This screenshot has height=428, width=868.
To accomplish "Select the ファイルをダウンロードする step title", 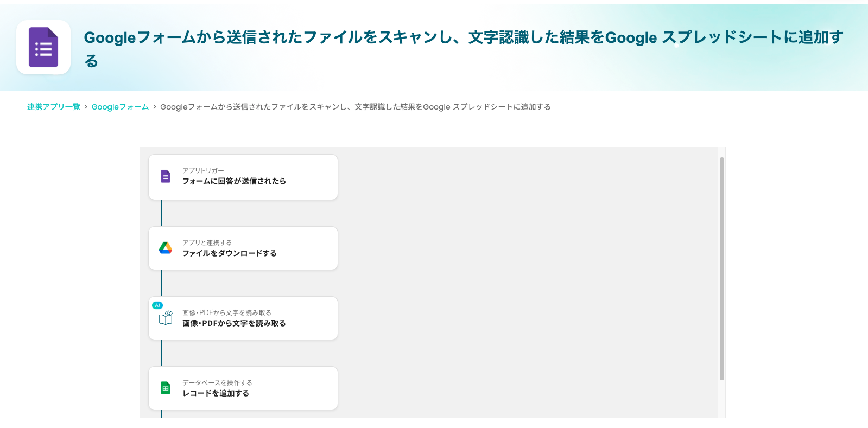I will (229, 253).
